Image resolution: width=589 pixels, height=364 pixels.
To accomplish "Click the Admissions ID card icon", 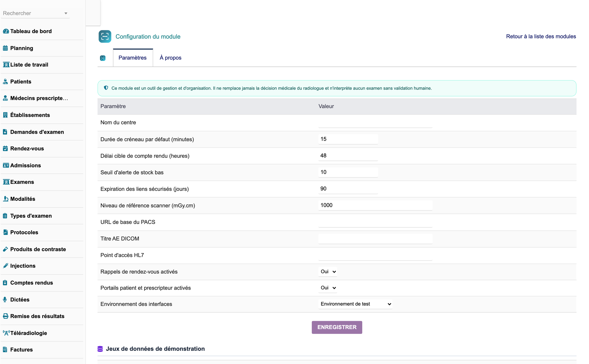I will (6, 165).
